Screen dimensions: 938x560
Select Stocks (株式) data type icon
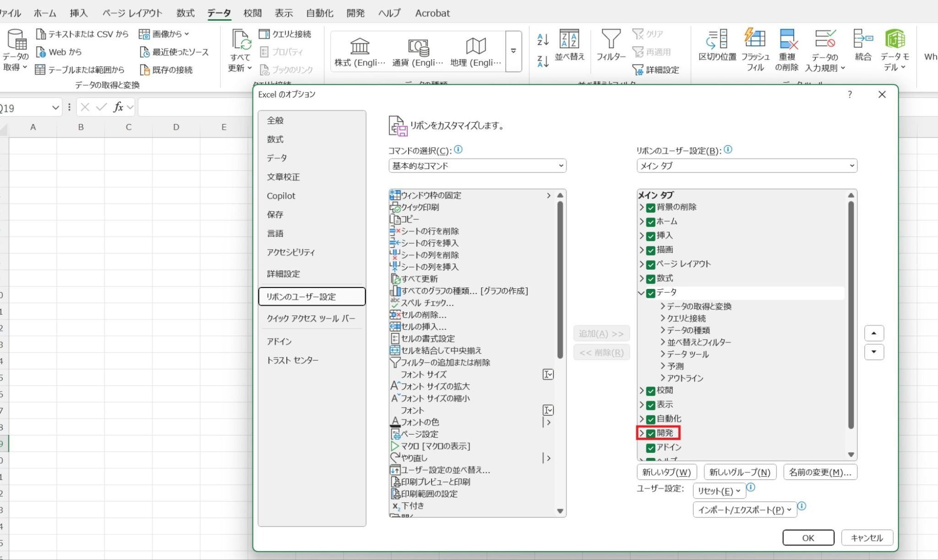pyautogui.click(x=360, y=46)
